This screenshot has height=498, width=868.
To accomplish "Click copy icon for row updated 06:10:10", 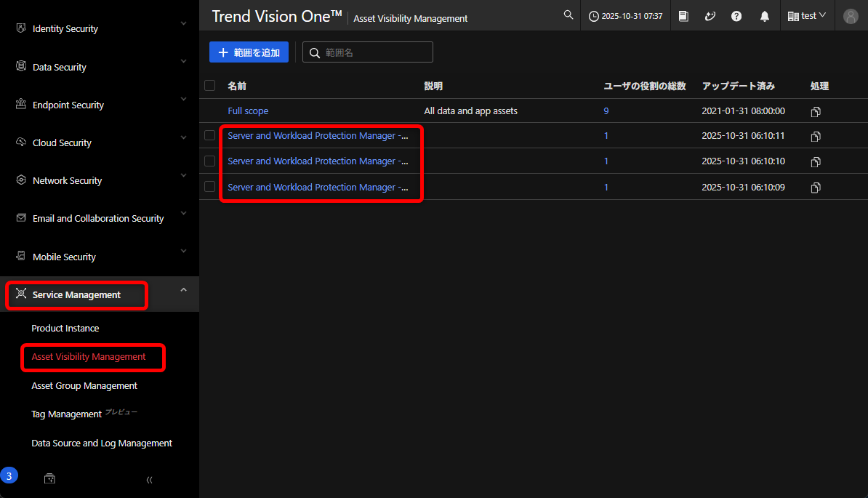I will coord(816,161).
